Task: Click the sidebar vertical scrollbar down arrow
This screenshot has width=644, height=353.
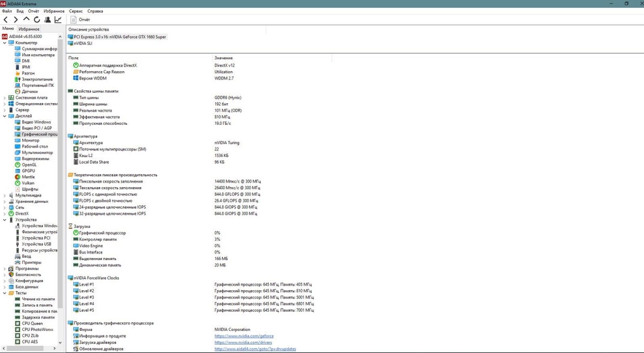Action: [x=60, y=343]
